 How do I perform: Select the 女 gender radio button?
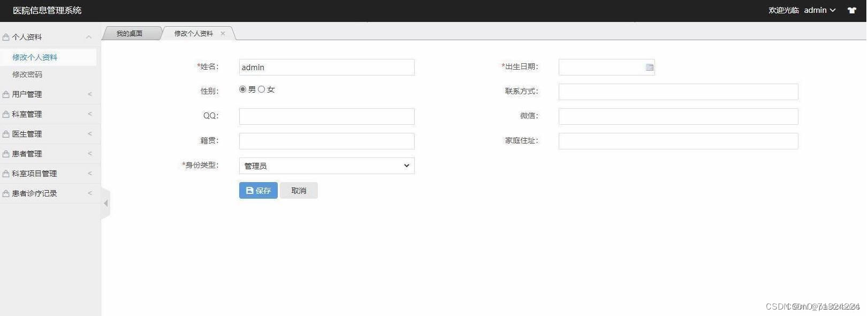pos(261,89)
